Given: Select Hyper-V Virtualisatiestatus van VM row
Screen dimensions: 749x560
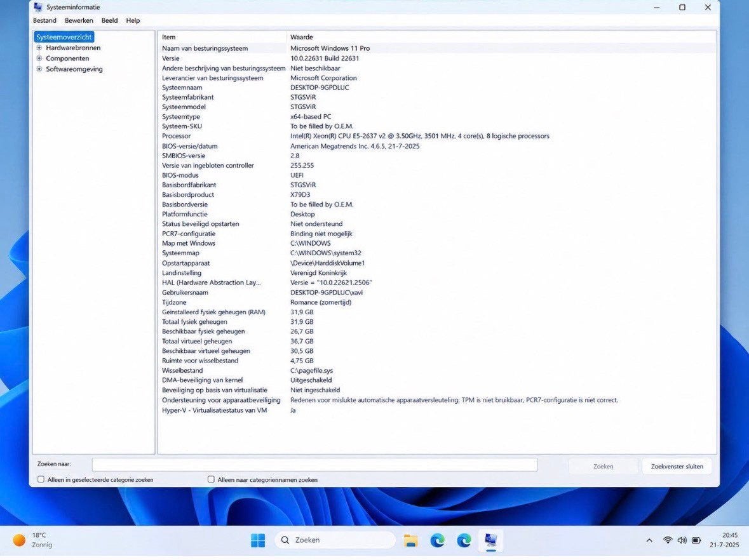Looking at the screenshot, I should click(437, 410).
